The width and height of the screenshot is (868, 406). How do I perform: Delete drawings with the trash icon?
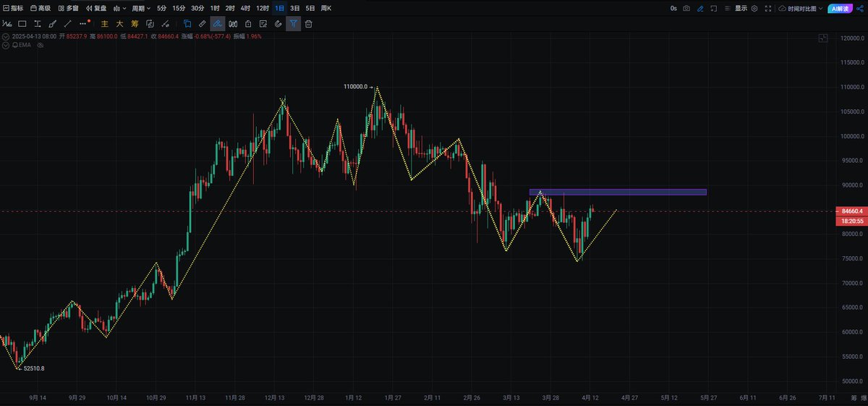pyautogui.click(x=309, y=23)
